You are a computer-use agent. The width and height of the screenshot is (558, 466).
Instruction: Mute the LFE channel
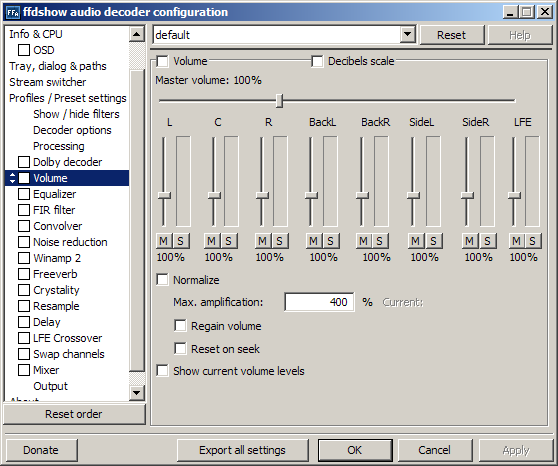pyautogui.click(x=516, y=241)
